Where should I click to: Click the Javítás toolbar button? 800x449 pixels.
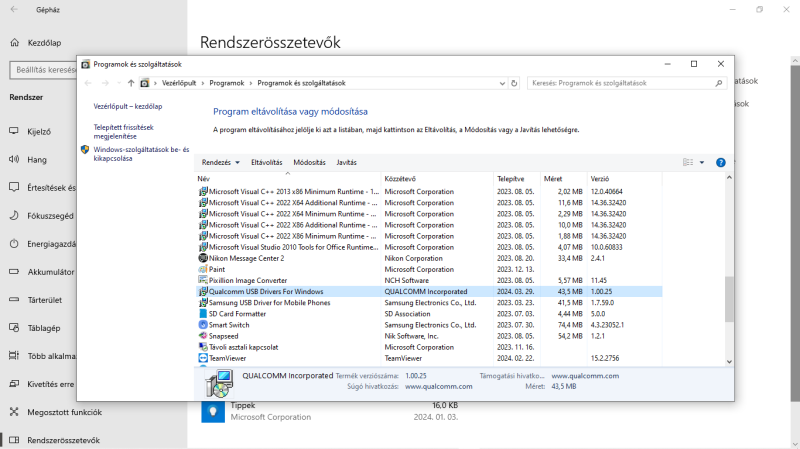point(346,162)
